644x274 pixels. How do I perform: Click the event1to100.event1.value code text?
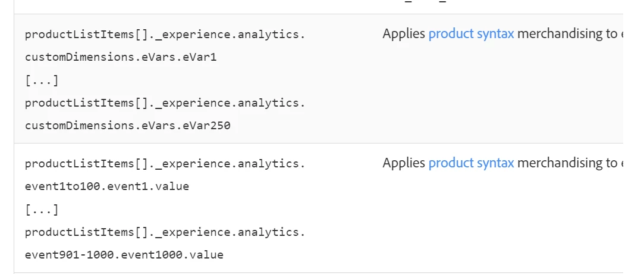107,186
